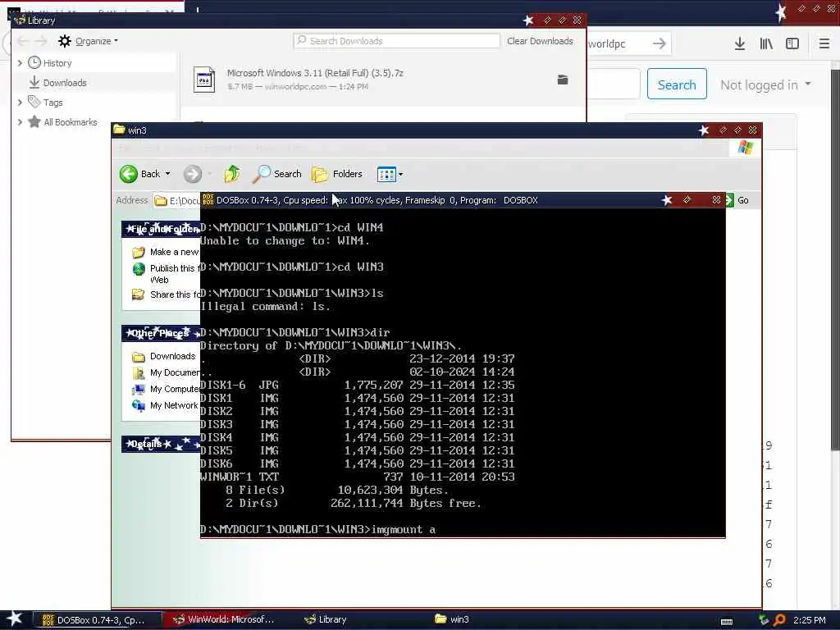Click the keyboard icon in system tray
Viewport: 840px width, 630px height.
tap(727, 622)
